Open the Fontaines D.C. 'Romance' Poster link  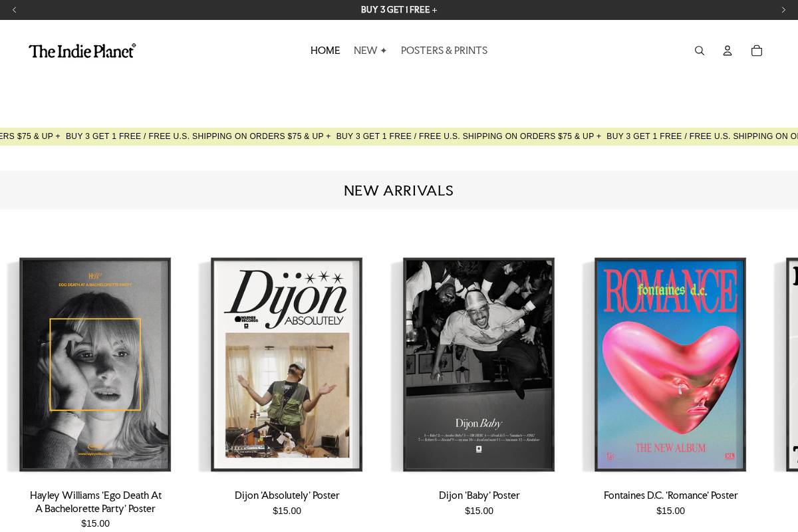[670, 495]
